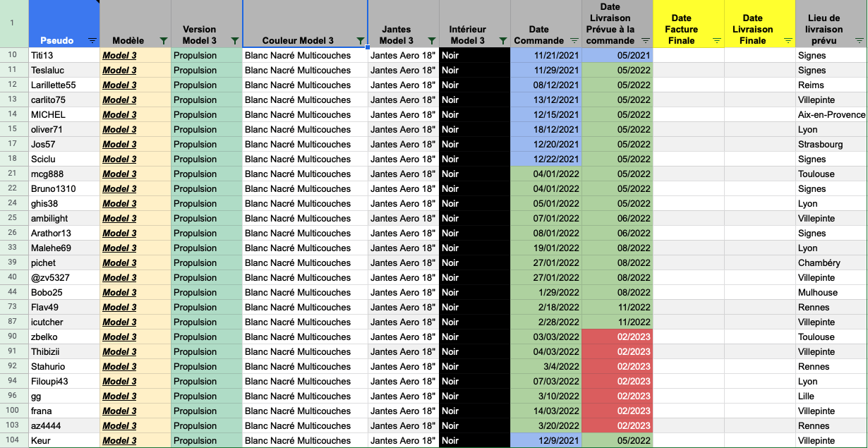Select the location 'Reims'
This screenshot has width=868, height=448.
coord(831,85)
